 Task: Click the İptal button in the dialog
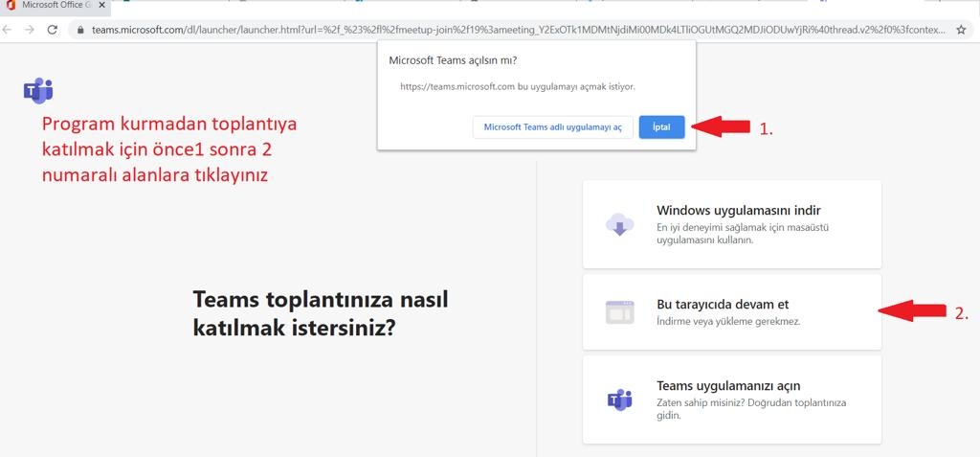tap(662, 127)
